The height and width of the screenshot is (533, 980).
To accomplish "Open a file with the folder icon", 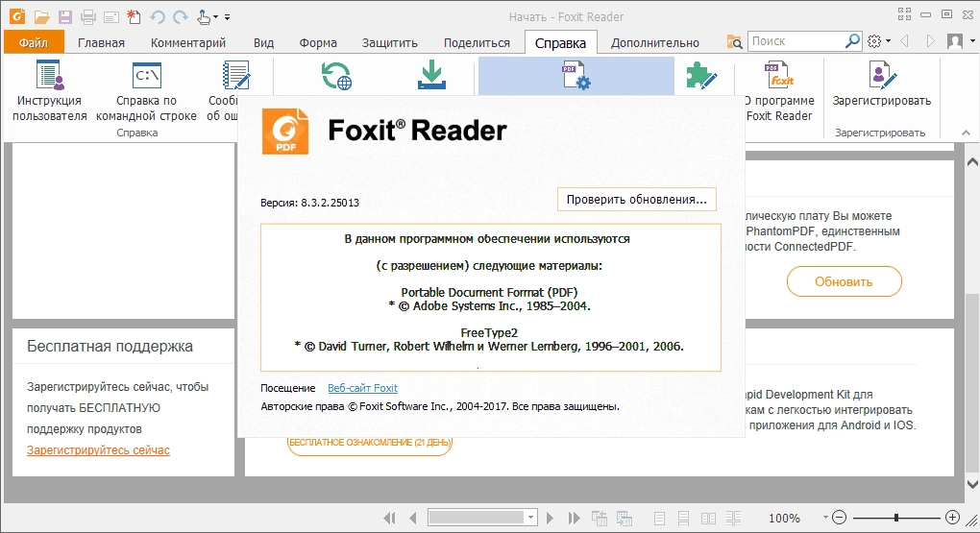I will 41,17.
